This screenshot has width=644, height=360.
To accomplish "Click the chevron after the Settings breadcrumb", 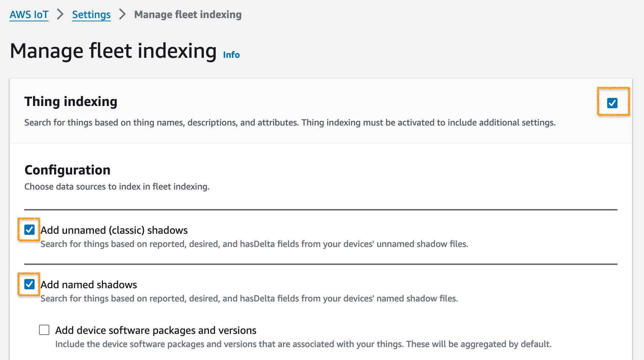I will click(123, 15).
